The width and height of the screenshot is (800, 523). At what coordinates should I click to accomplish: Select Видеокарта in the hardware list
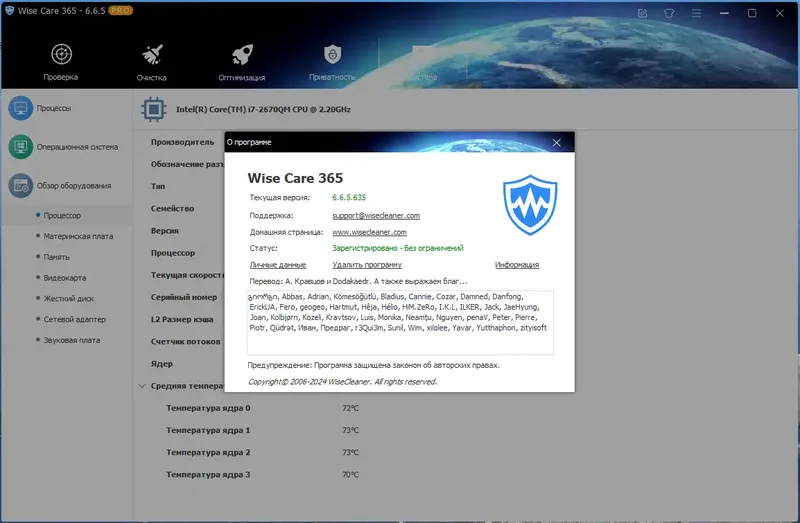[x=64, y=278]
